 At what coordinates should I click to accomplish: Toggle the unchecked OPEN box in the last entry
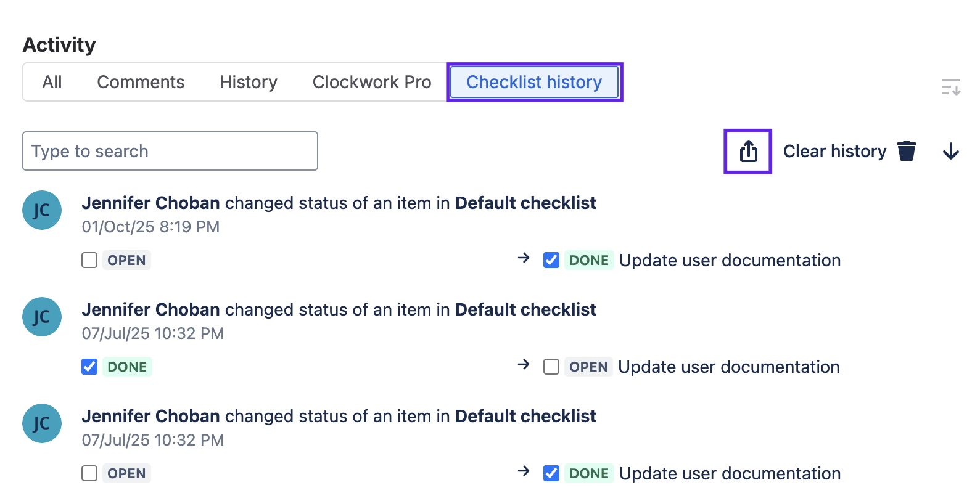pos(89,473)
